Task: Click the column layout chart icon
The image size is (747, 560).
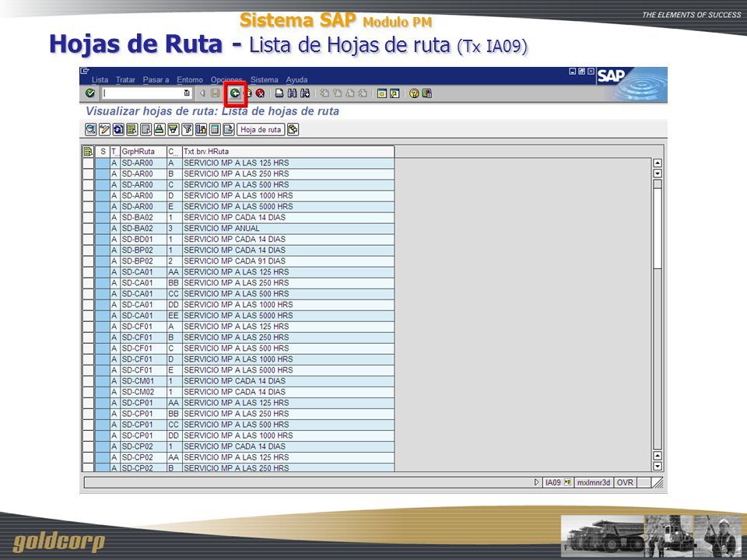Action: pos(201,129)
